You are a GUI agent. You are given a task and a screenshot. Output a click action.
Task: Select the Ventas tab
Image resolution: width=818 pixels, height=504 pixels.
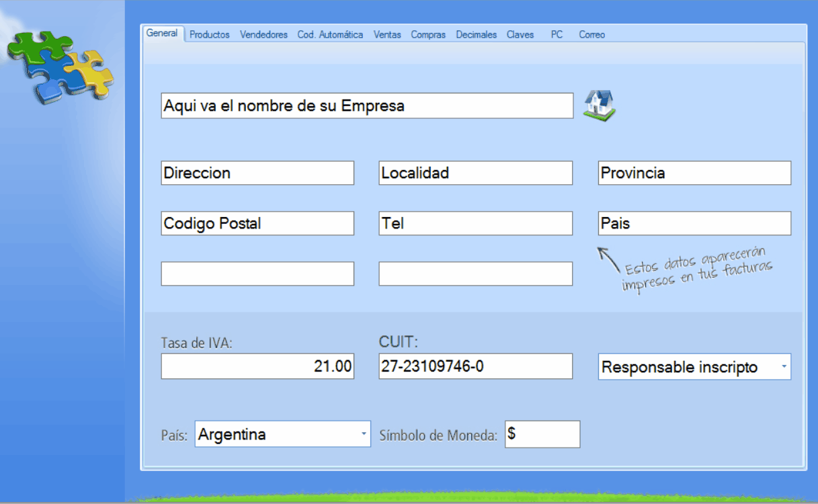(x=387, y=35)
